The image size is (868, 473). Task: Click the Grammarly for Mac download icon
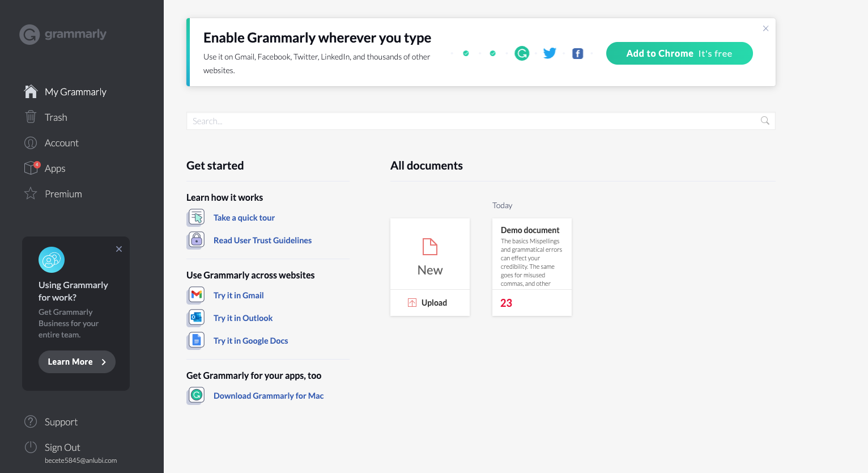[x=195, y=395]
